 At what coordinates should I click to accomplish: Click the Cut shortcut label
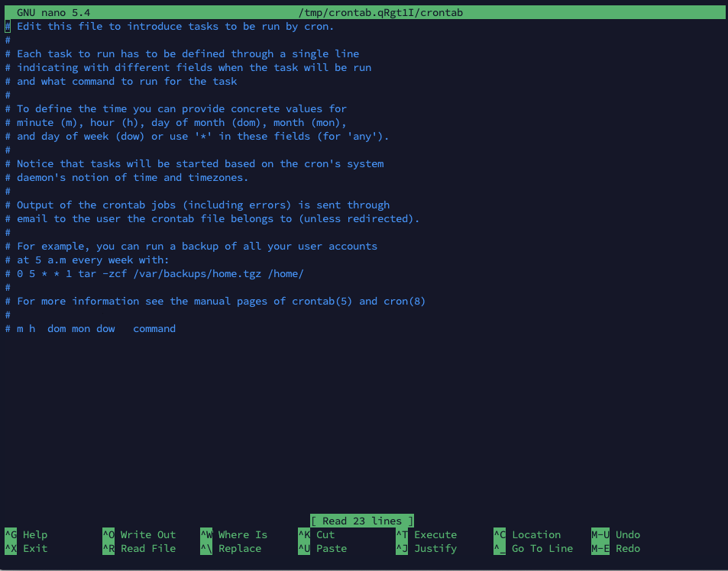coord(325,535)
